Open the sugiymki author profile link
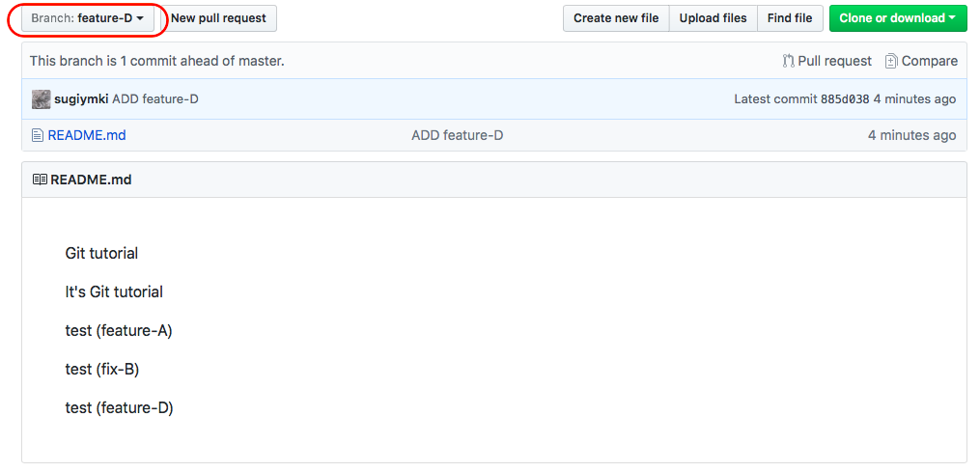980x472 pixels. [x=81, y=98]
